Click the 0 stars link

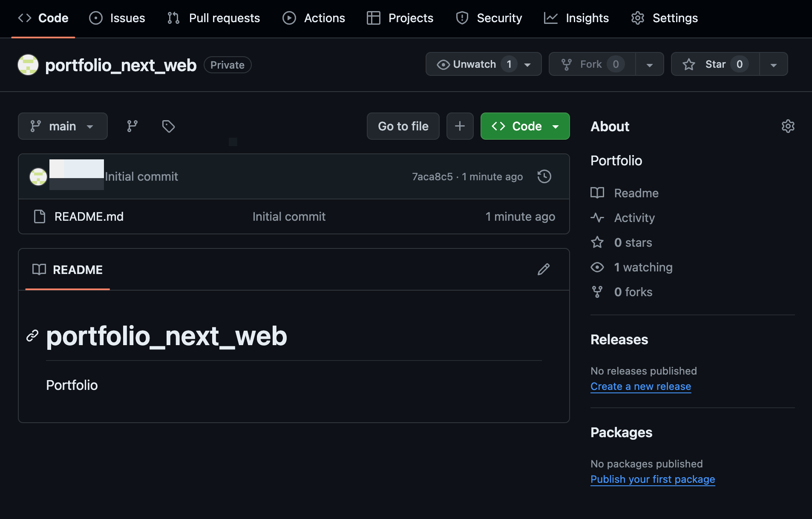tap(621, 242)
